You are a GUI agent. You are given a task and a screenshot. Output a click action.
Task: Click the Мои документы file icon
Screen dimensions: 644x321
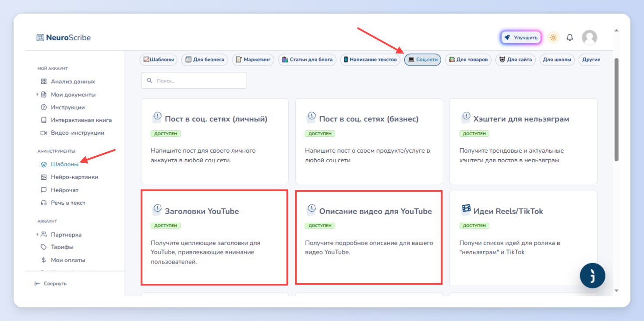[x=43, y=94]
